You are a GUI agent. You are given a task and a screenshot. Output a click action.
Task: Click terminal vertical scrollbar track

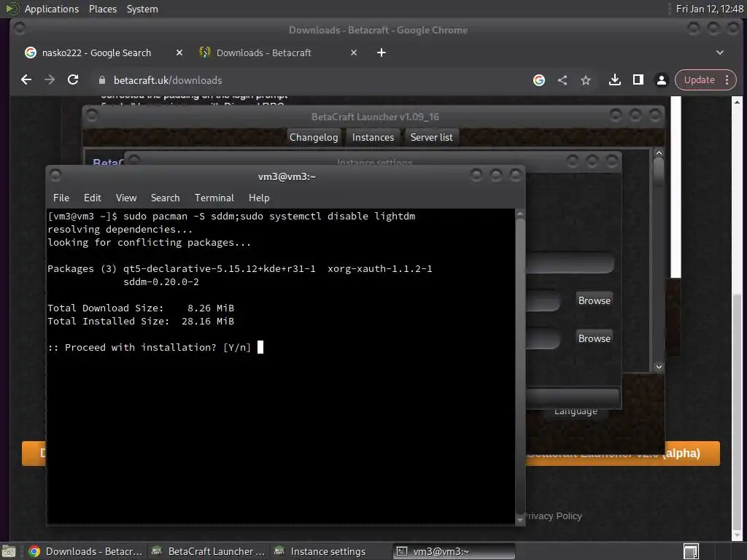tap(519, 367)
